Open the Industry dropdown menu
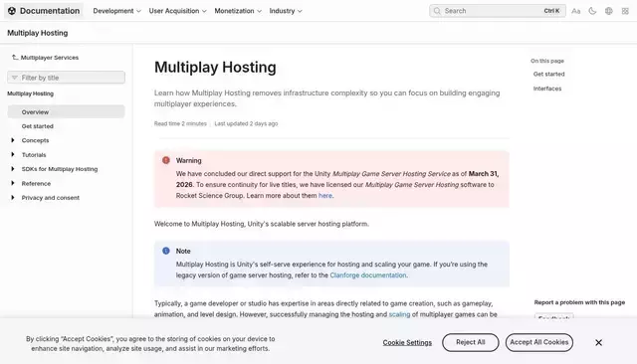This screenshot has width=637, height=364. click(x=286, y=11)
